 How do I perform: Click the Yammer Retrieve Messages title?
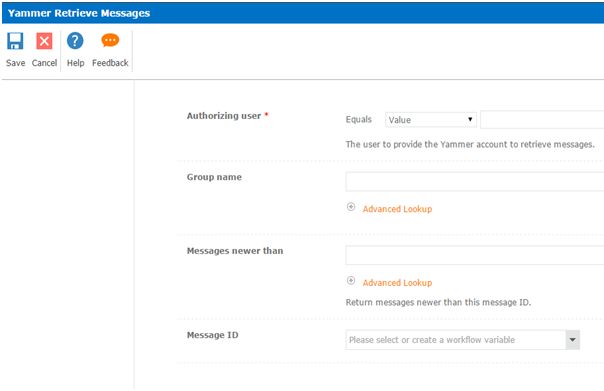tap(79, 13)
